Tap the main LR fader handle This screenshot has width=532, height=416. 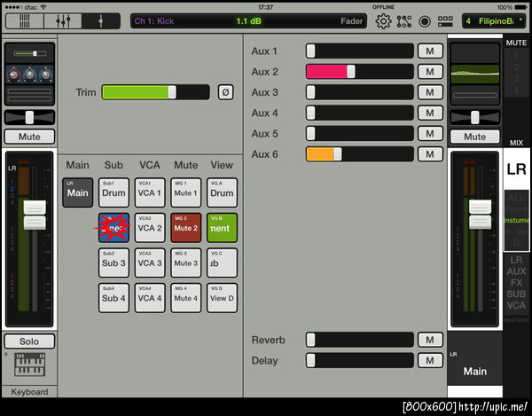480,214
